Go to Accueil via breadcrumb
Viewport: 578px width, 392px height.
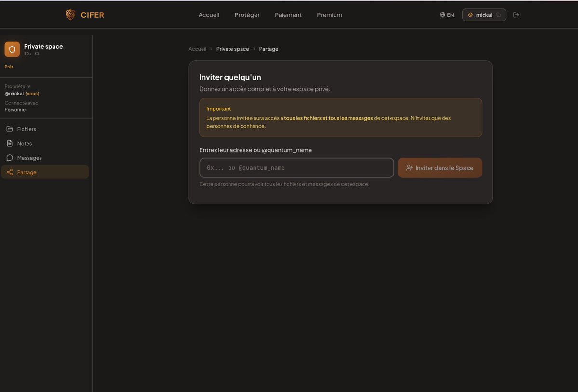click(197, 49)
